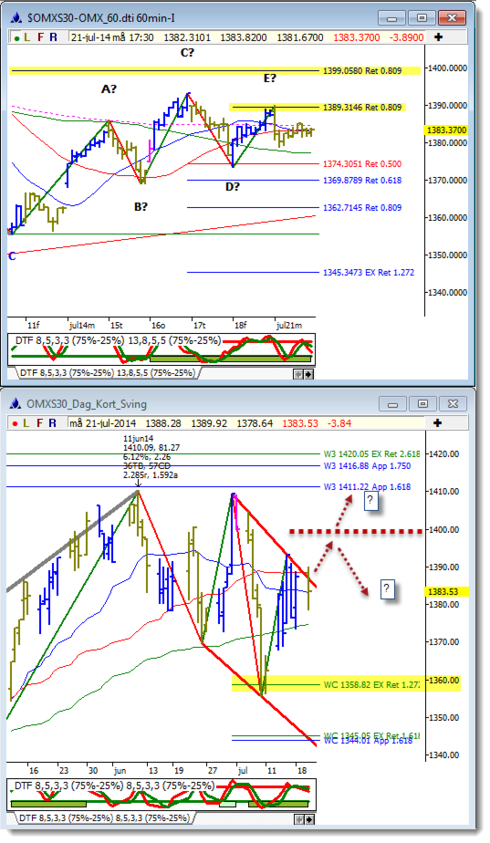The width and height of the screenshot is (490, 843).
Task: Click right scroll arrow of top indicator tabs
Action: pos(308,374)
